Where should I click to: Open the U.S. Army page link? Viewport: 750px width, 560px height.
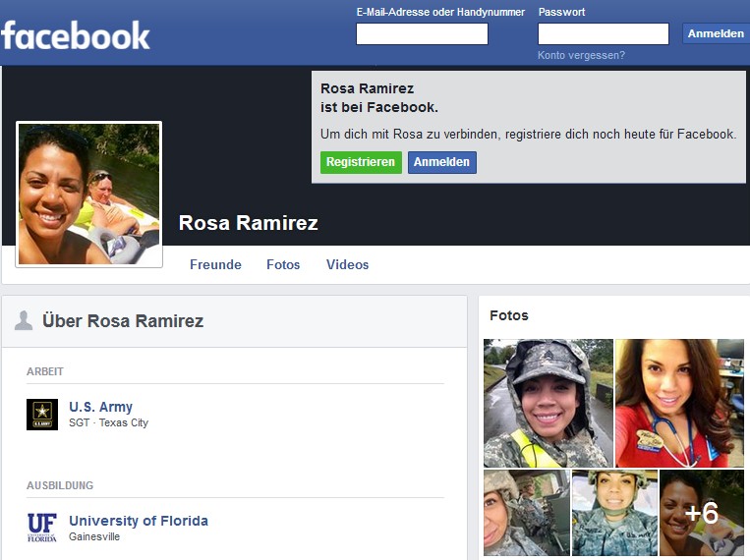[100, 407]
